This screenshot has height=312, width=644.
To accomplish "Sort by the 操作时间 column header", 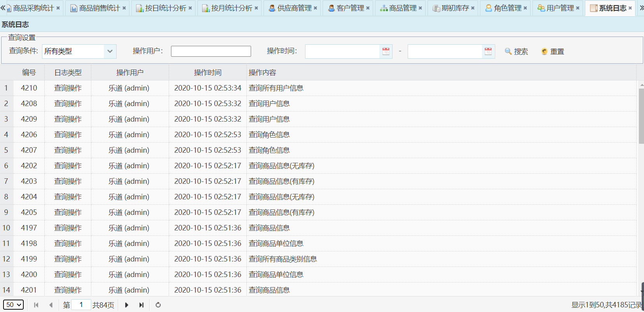I will pyautogui.click(x=208, y=73).
